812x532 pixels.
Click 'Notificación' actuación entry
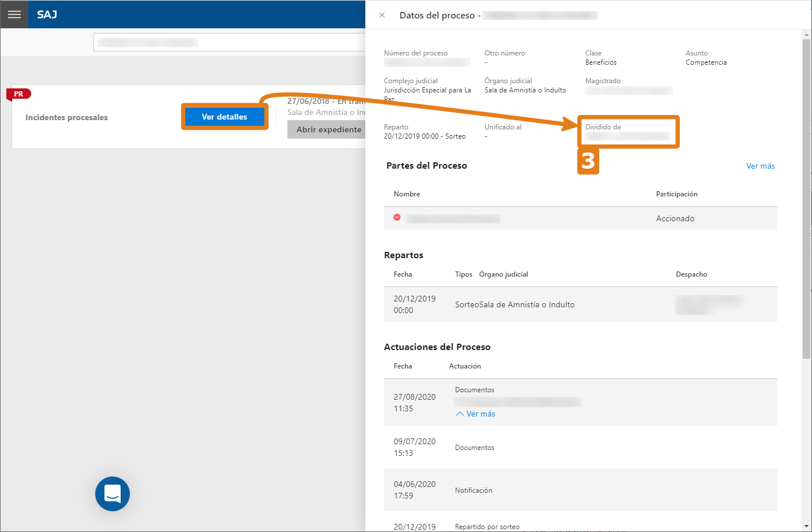(474, 490)
